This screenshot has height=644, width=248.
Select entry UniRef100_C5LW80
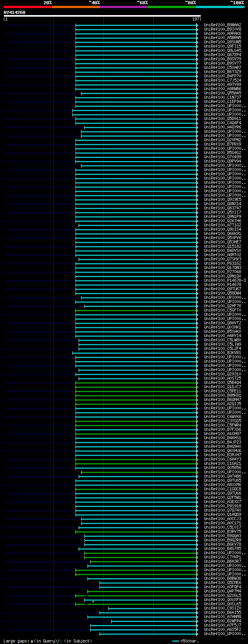tap(222, 340)
